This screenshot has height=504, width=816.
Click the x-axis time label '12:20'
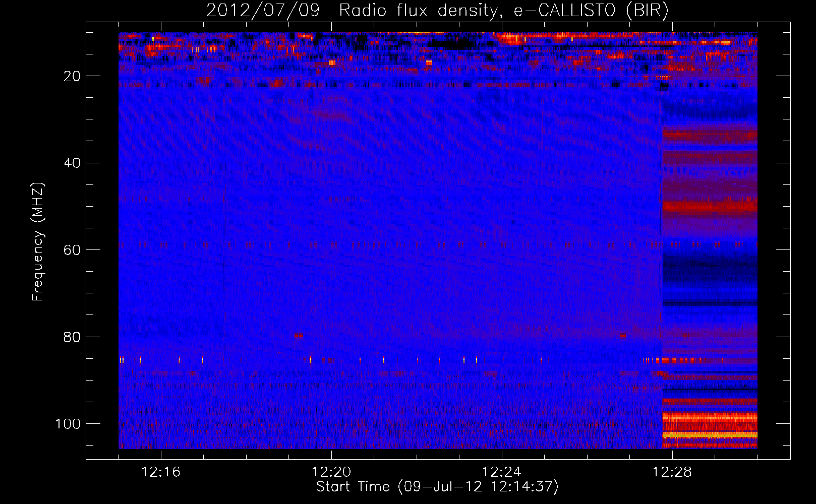(331, 472)
